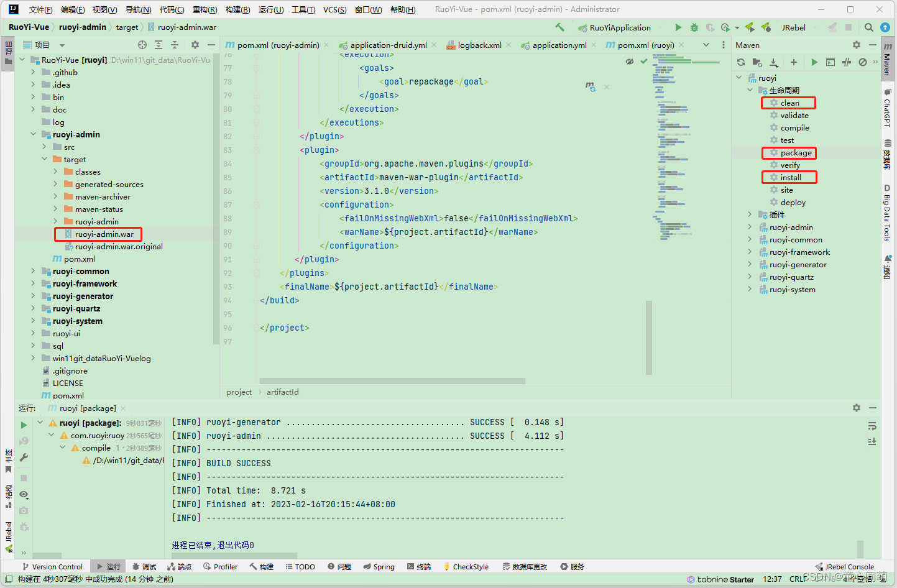This screenshot has height=588, width=897.
Task: Click the wrench icon in run panel
Action: (24, 457)
